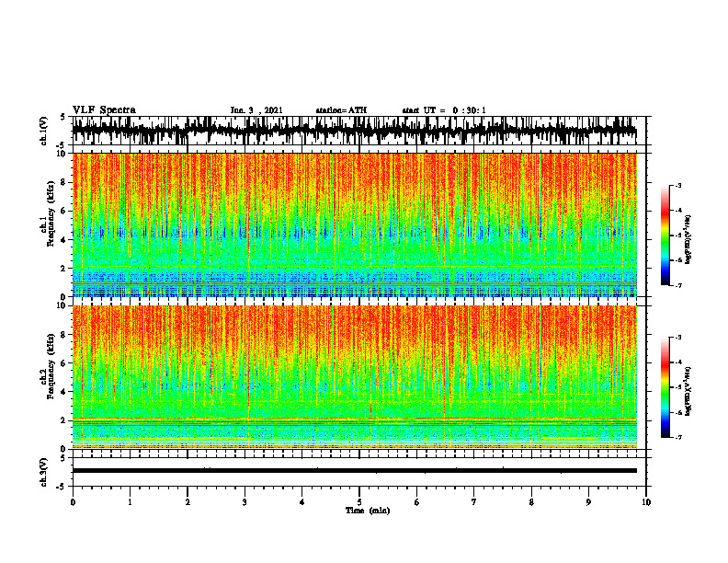Click time axis tick label '0'
728x563 pixels.
coord(73,502)
